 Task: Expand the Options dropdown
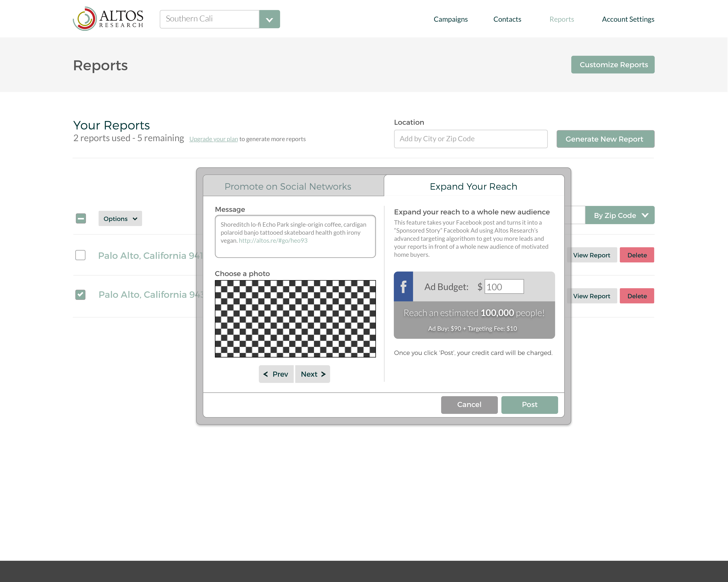pyautogui.click(x=120, y=219)
